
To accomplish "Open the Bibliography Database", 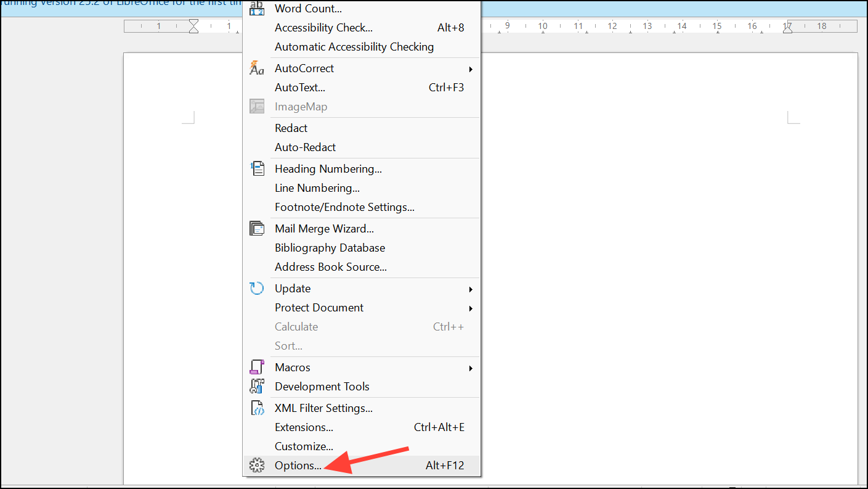I will [330, 247].
